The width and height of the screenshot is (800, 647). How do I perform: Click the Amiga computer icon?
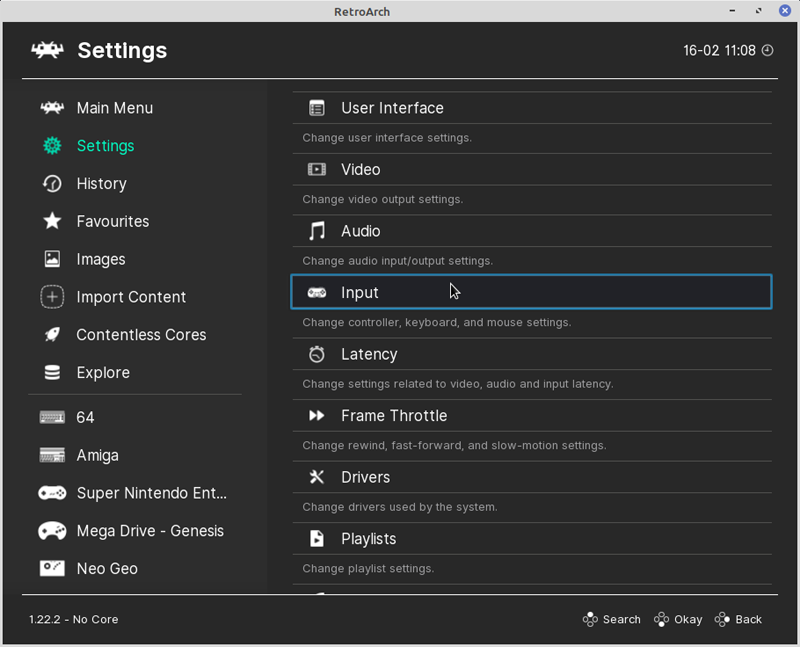coord(52,455)
